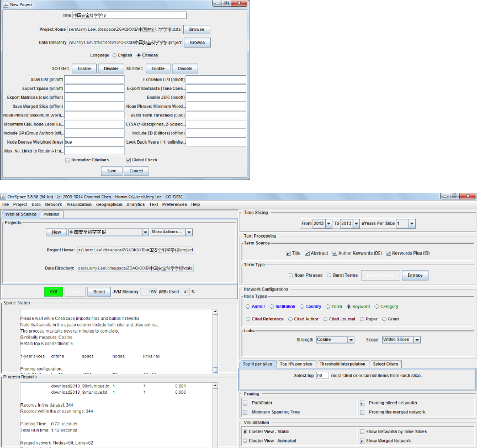
Task: Toggle Pruning sliced networks checkbox
Action: tap(362, 403)
